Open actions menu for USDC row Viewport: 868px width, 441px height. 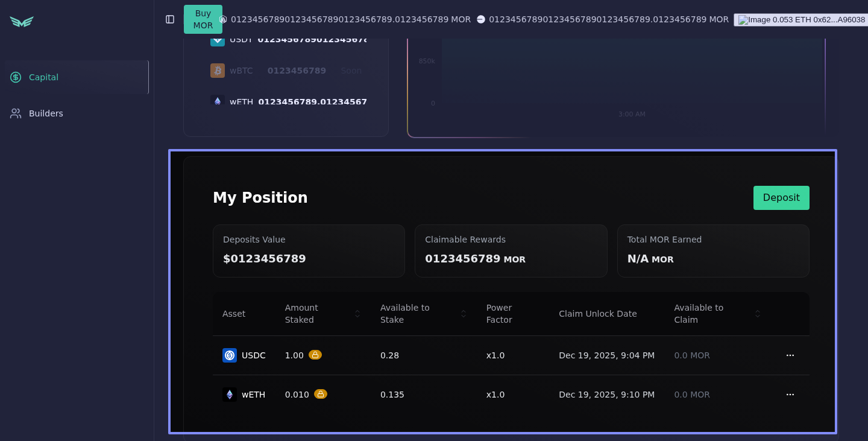tap(790, 355)
